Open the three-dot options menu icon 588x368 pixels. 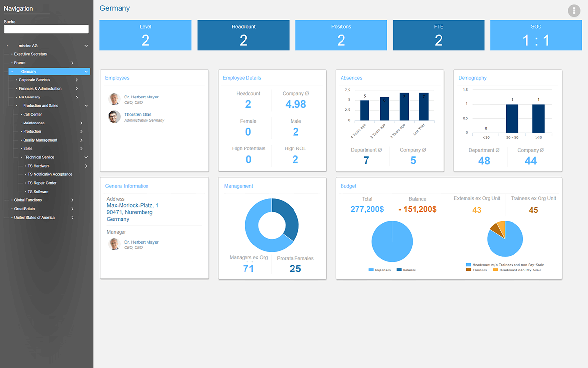click(574, 11)
